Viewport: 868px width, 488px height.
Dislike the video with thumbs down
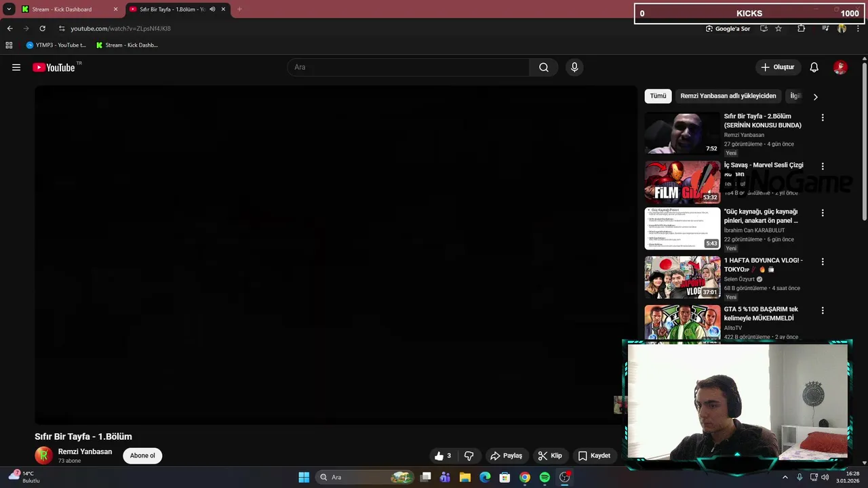(x=469, y=455)
